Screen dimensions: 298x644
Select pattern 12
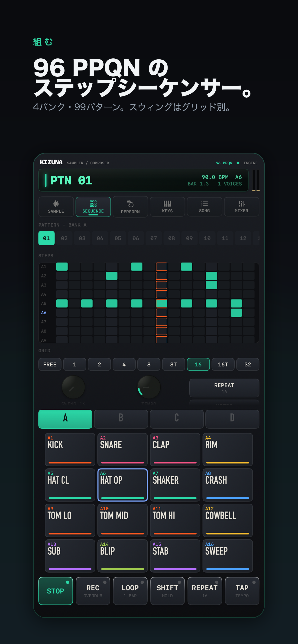[243, 238]
